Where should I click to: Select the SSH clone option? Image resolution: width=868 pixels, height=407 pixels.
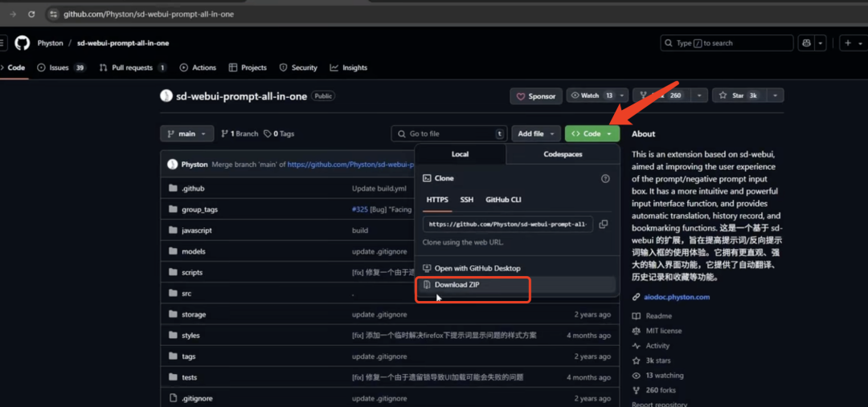tap(467, 200)
